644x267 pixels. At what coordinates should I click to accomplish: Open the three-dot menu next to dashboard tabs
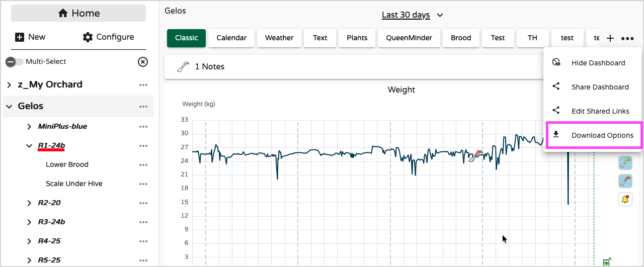[x=627, y=38]
